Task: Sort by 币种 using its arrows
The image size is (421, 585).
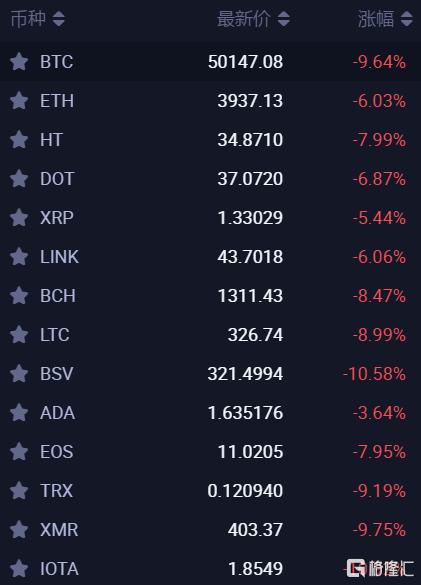Action: (x=59, y=19)
